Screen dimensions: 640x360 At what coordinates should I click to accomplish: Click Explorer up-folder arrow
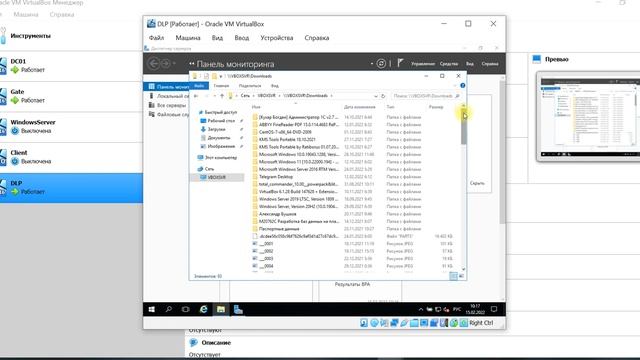[x=222, y=96]
